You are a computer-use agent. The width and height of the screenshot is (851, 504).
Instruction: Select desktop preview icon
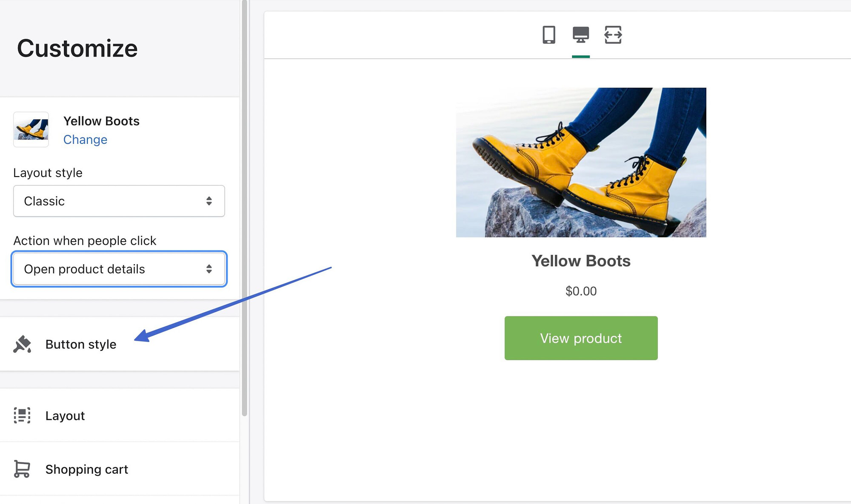(581, 35)
